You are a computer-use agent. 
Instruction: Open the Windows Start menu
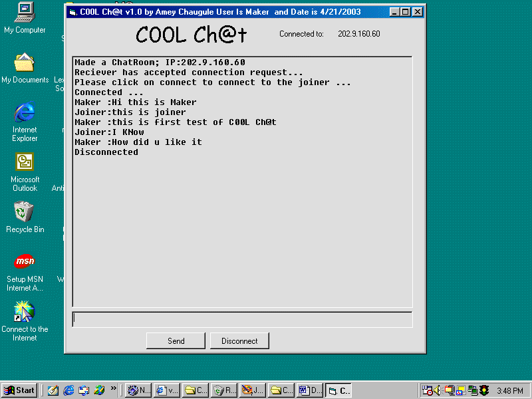click(x=19, y=390)
